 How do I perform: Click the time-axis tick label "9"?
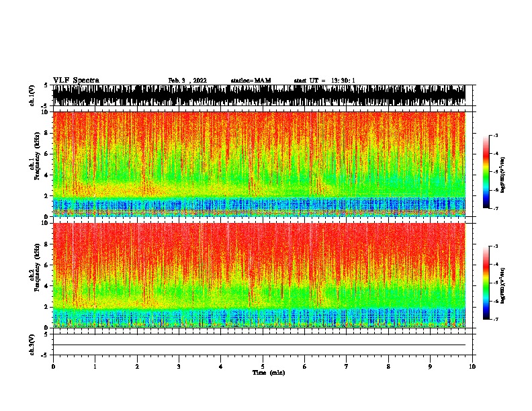tap(430, 367)
